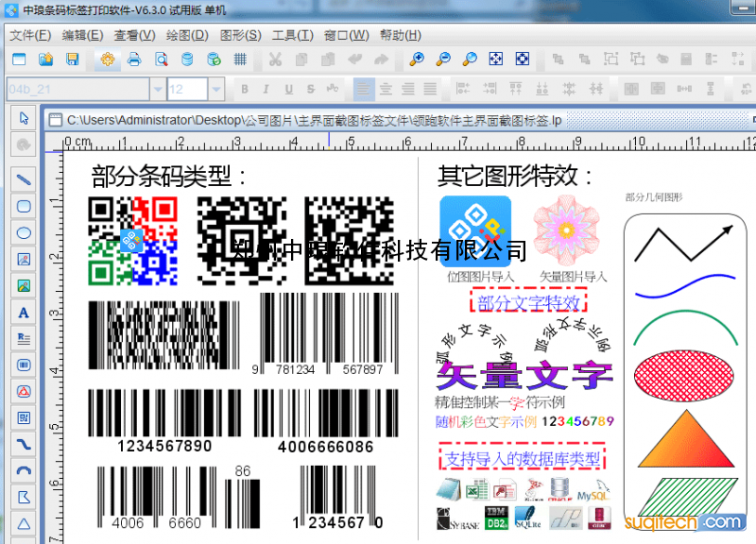This screenshot has height=544, width=756.
Task: Toggle underline formatting
Action: [x=289, y=89]
